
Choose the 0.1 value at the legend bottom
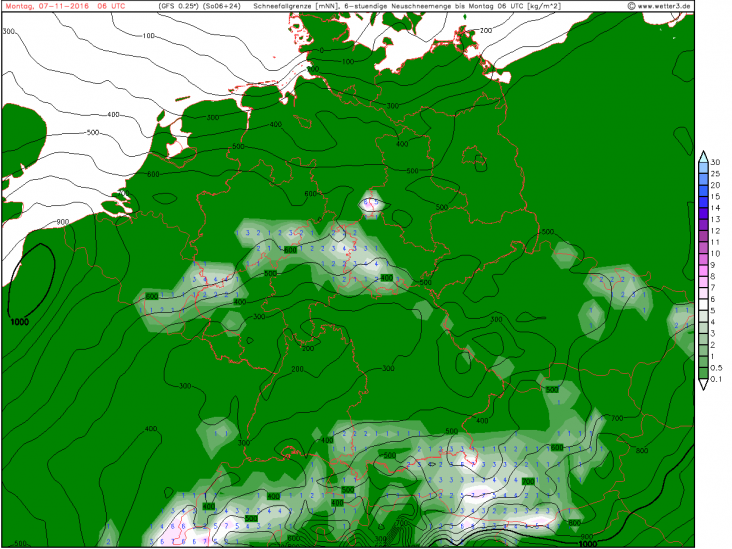pyautogui.click(x=717, y=378)
